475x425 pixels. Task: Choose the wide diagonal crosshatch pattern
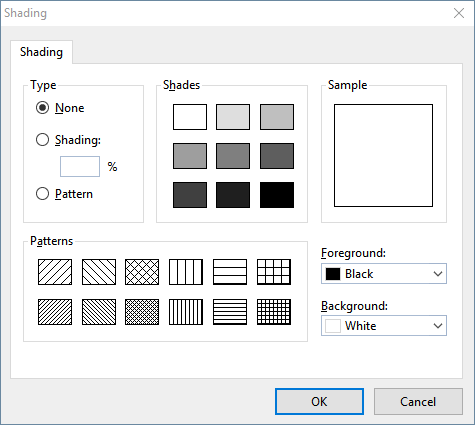142,272
